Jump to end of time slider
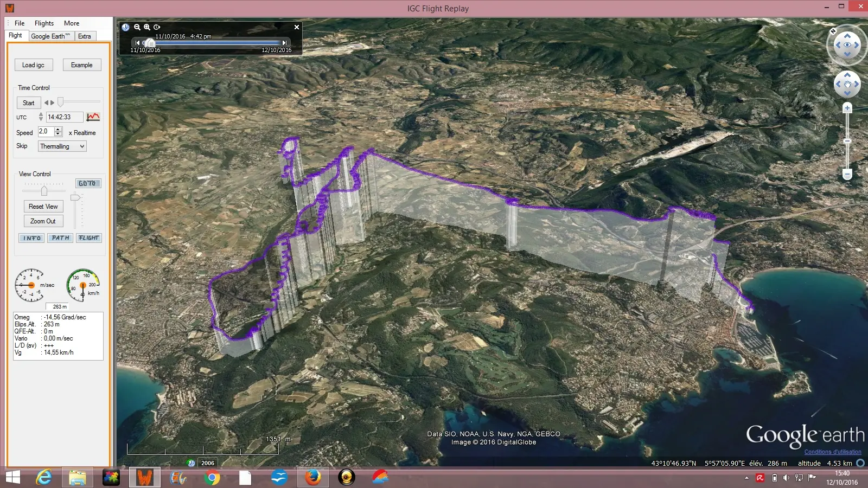The width and height of the screenshot is (868, 488). click(x=284, y=42)
